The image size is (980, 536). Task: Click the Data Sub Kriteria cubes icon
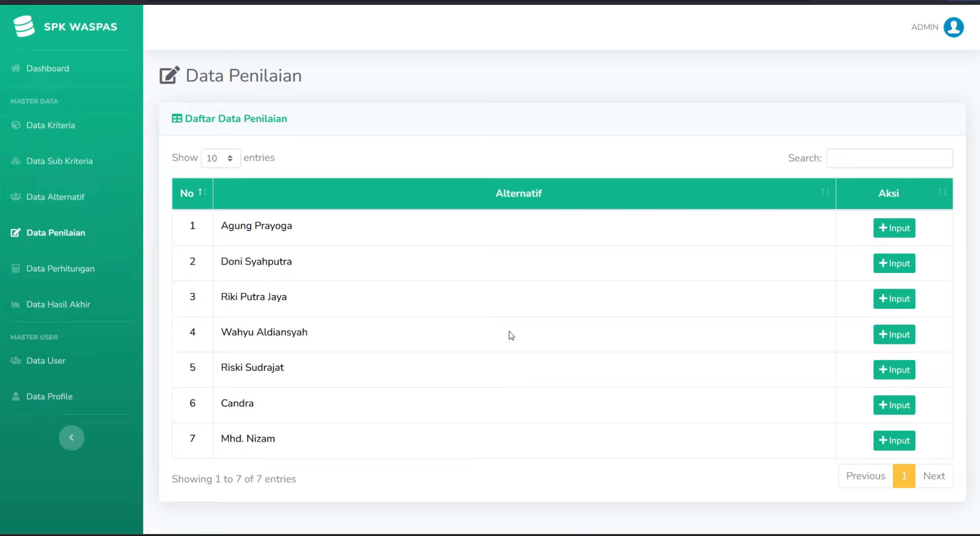pyautogui.click(x=16, y=161)
